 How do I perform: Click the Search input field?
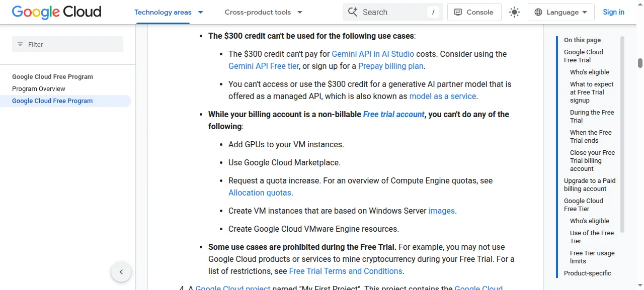pyautogui.click(x=393, y=12)
